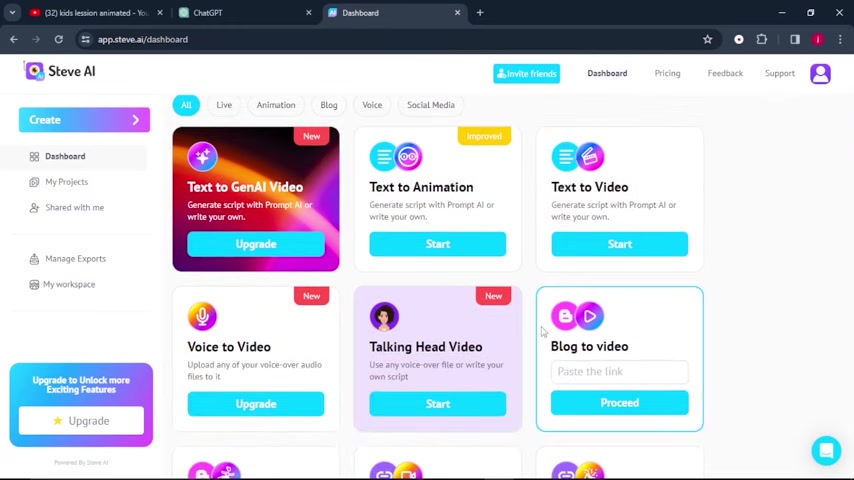Open the browser extensions puzzle icon
This screenshot has width=854, height=480.
(762, 39)
